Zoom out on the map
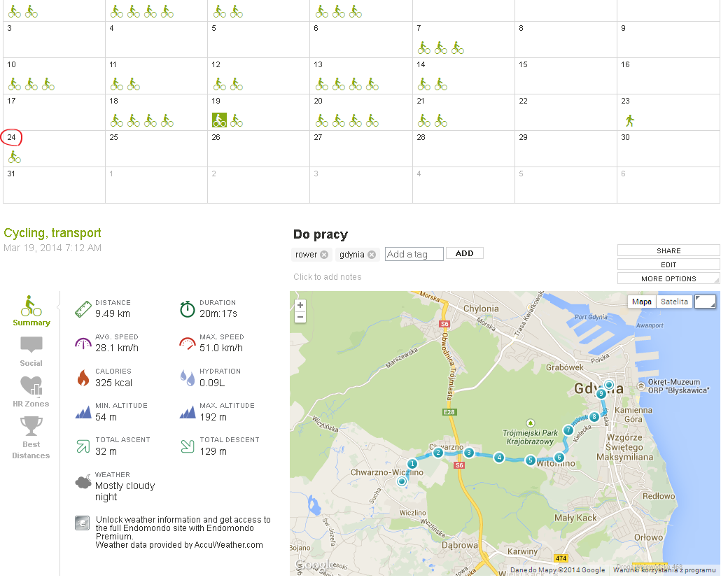The height and width of the screenshot is (580, 728). coord(300,317)
